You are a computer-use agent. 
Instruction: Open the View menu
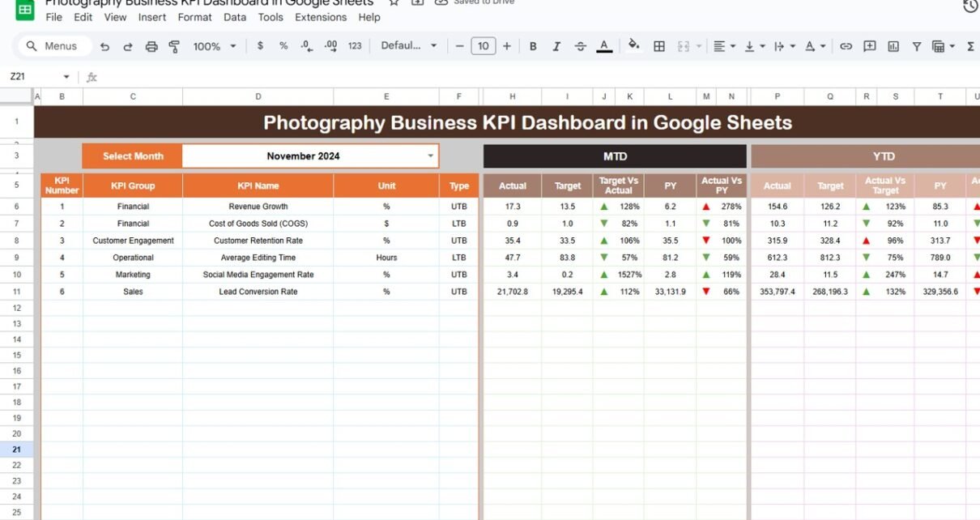(x=116, y=17)
